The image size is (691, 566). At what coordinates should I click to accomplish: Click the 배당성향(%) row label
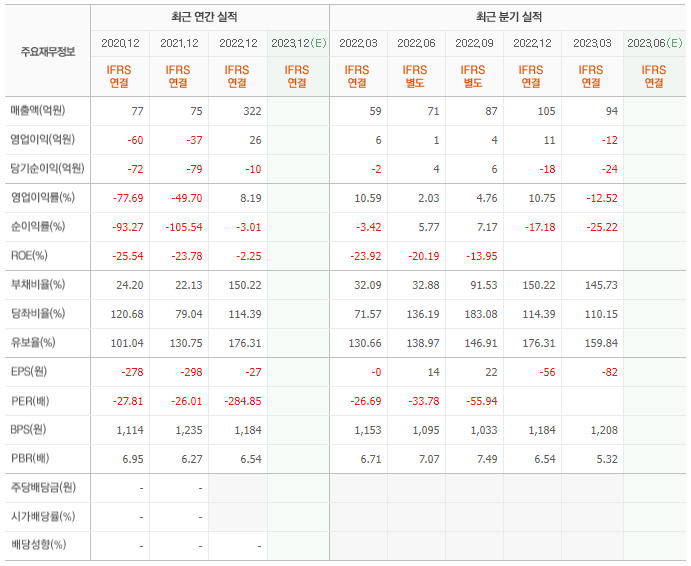[x=38, y=545]
